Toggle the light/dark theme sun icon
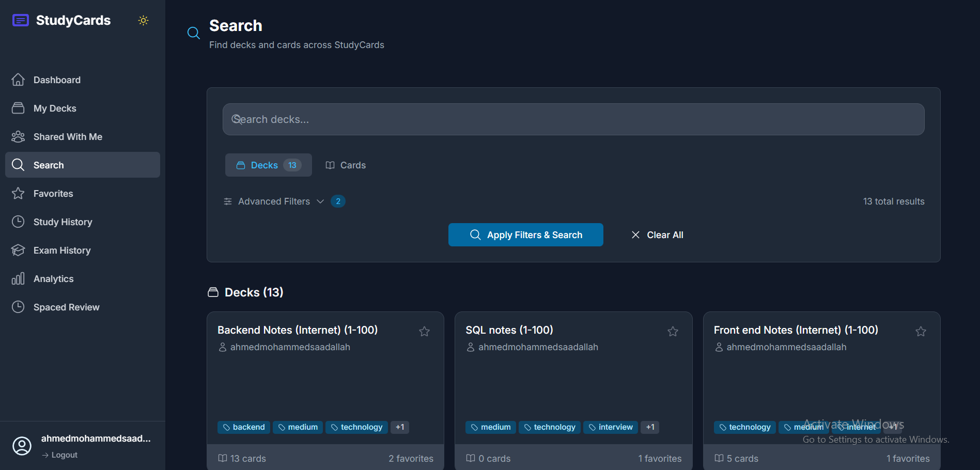 pos(144,20)
